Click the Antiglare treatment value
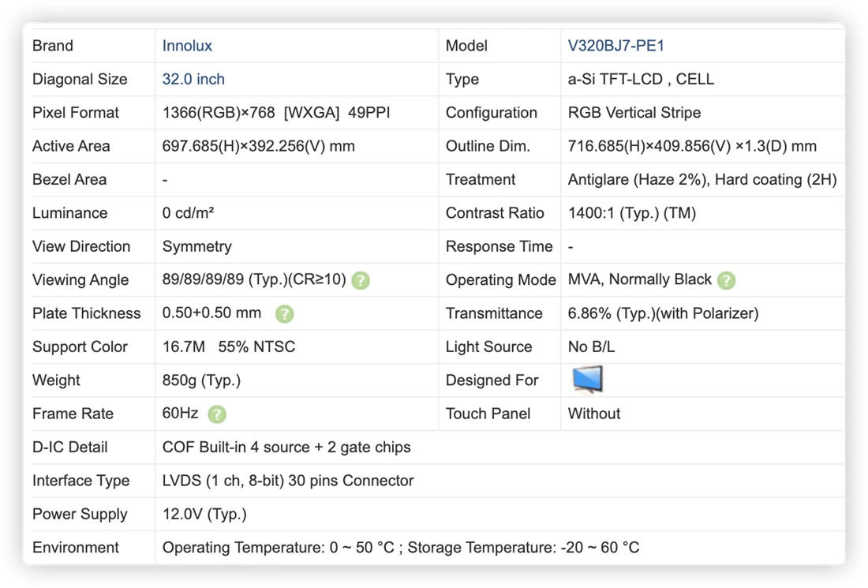868x588 pixels. (x=702, y=179)
